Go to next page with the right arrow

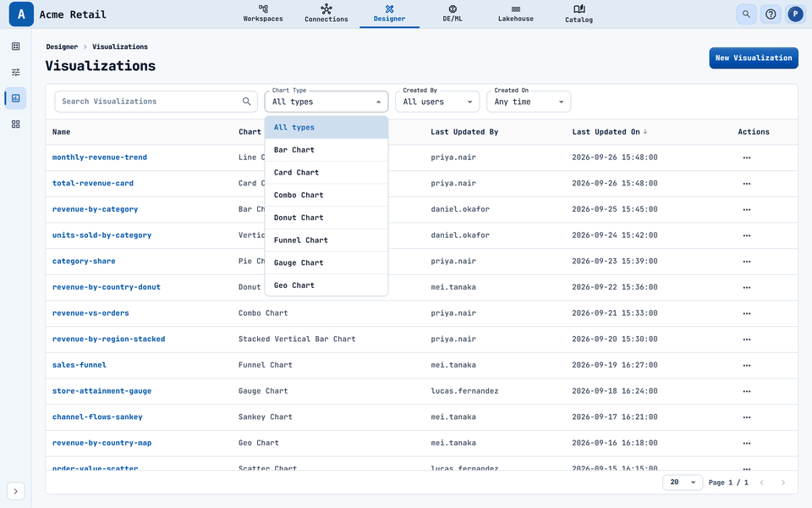coord(783,483)
